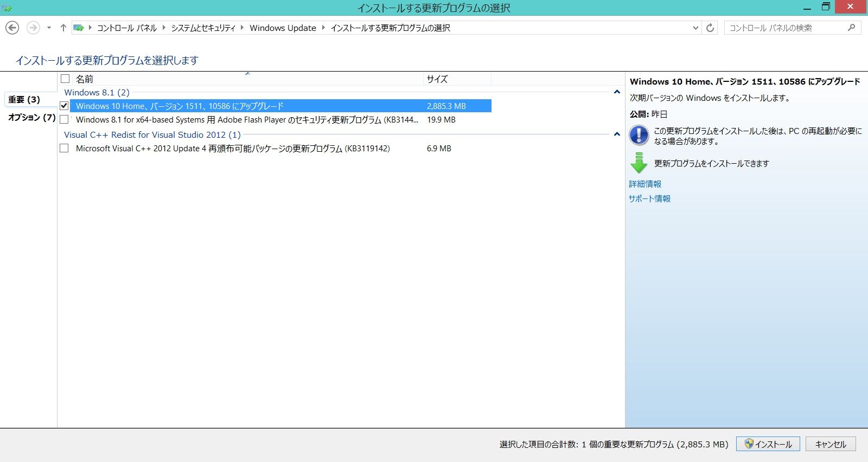Screen dimensions: 868x462
Task: Open the サポート情報 link
Action: (649, 198)
